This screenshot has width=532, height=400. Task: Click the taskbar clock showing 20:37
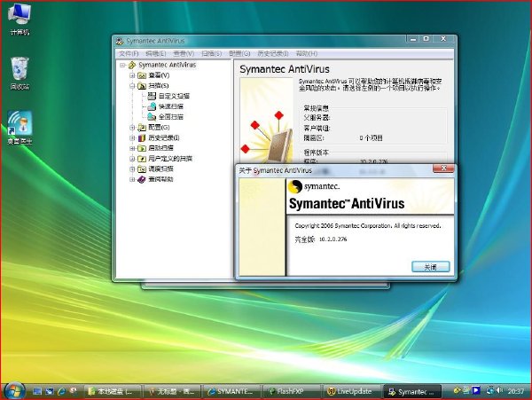[516, 391]
